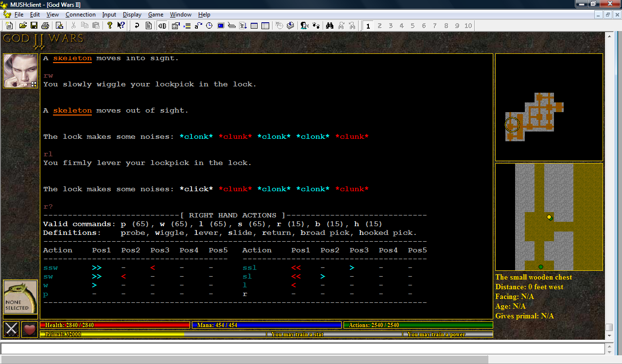Screen dimensions: 622x364
Task: Print using the printer toolbar icon
Action: click(45, 26)
